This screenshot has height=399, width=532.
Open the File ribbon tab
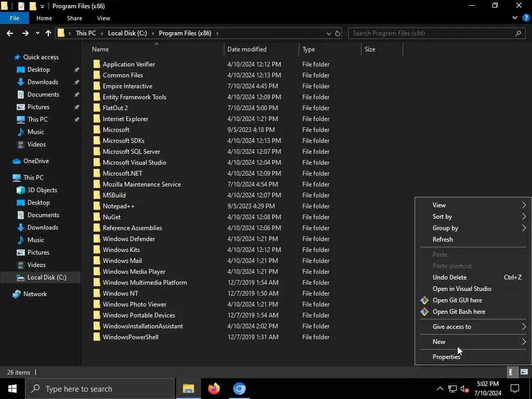point(15,18)
